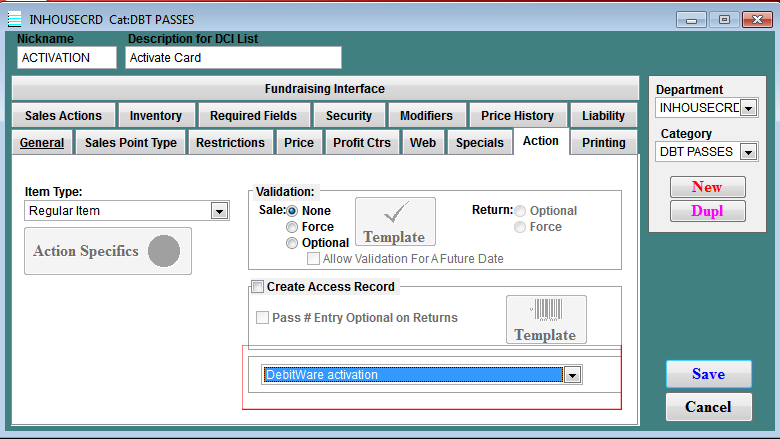This screenshot has width=780, height=439.
Task: Open the Fundraising Interface tab
Action: (325, 88)
